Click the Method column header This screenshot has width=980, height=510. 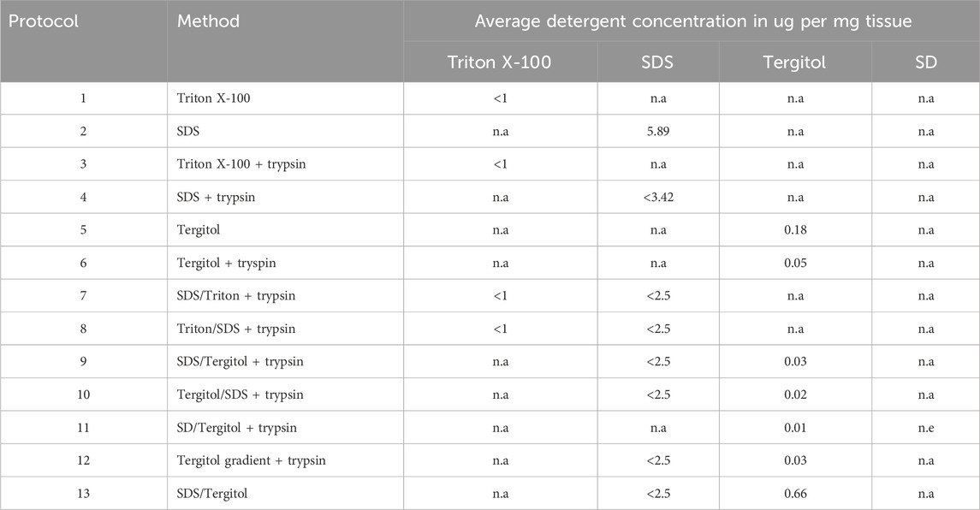208,21
